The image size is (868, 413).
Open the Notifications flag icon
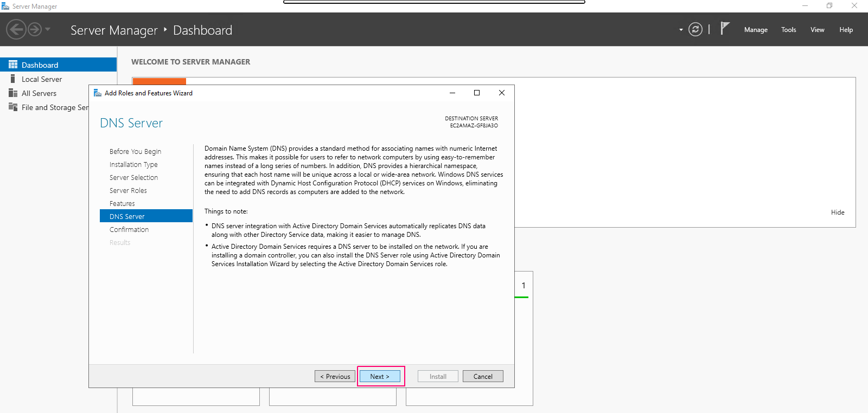pyautogui.click(x=725, y=28)
